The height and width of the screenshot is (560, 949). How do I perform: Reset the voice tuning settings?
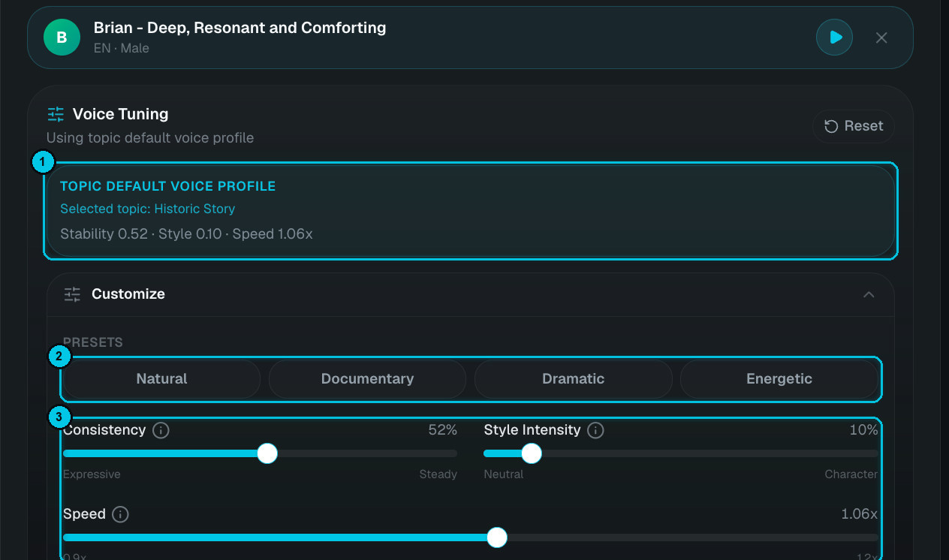tap(854, 126)
